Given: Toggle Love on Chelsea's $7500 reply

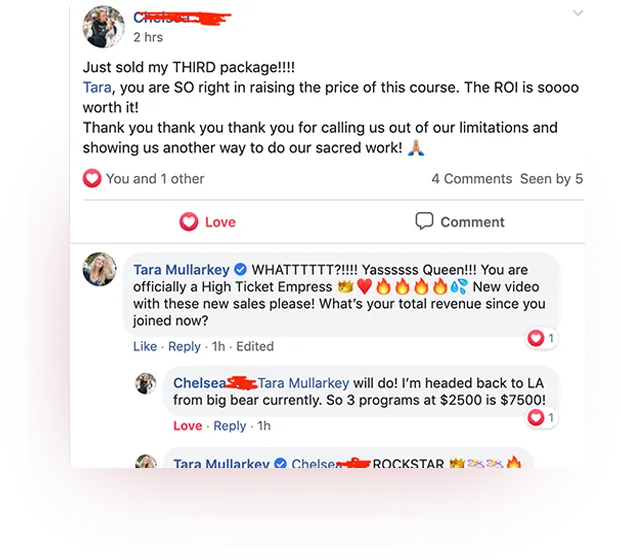Looking at the screenshot, I should point(188,426).
